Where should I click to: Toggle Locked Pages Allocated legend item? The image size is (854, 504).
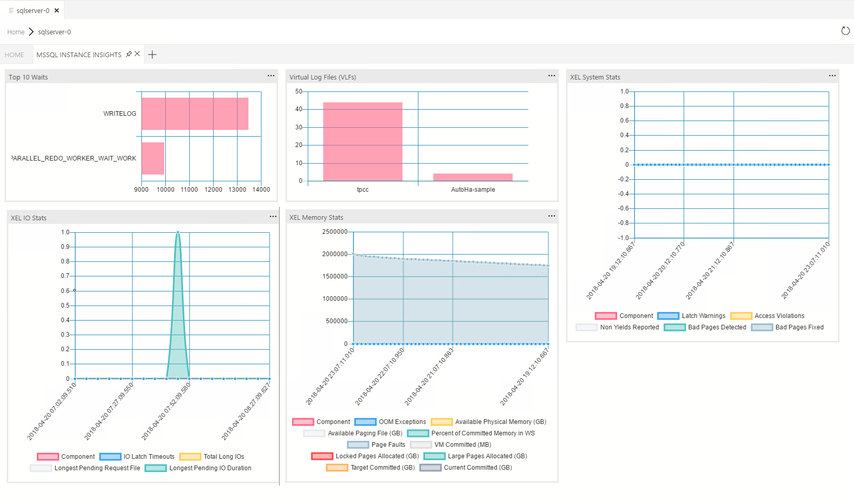click(x=365, y=456)
